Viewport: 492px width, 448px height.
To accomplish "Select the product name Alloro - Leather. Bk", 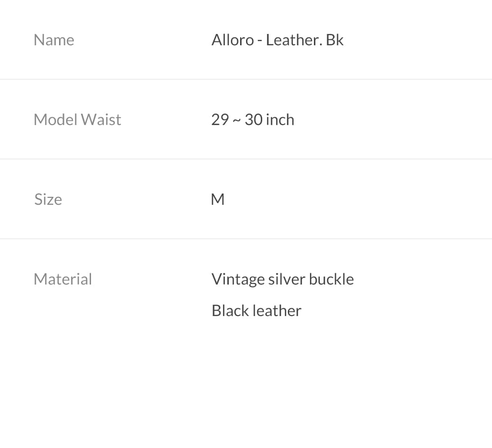I will (x=277, y=40).
